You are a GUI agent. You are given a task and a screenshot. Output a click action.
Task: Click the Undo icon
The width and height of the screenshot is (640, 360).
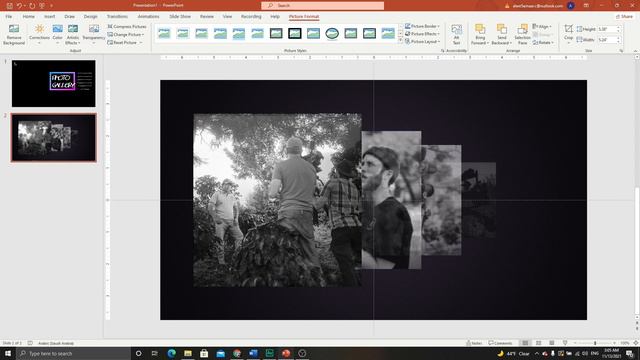point(19,6)
